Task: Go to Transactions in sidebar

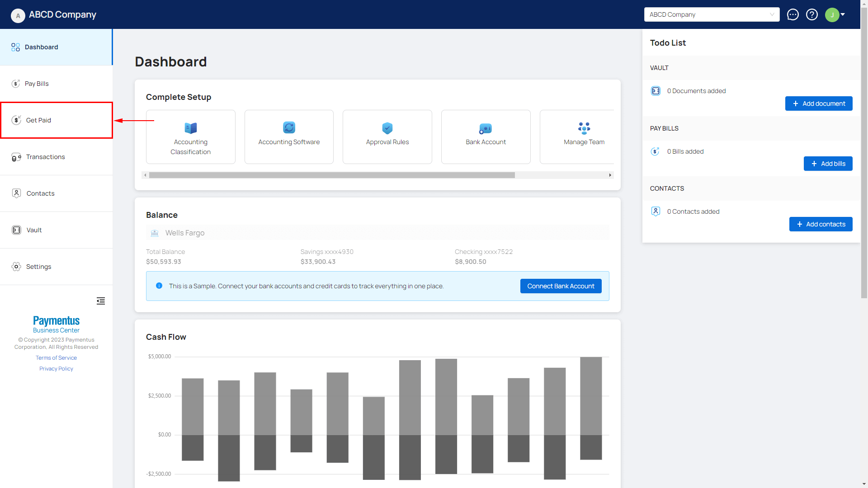Action: point(45,157)
